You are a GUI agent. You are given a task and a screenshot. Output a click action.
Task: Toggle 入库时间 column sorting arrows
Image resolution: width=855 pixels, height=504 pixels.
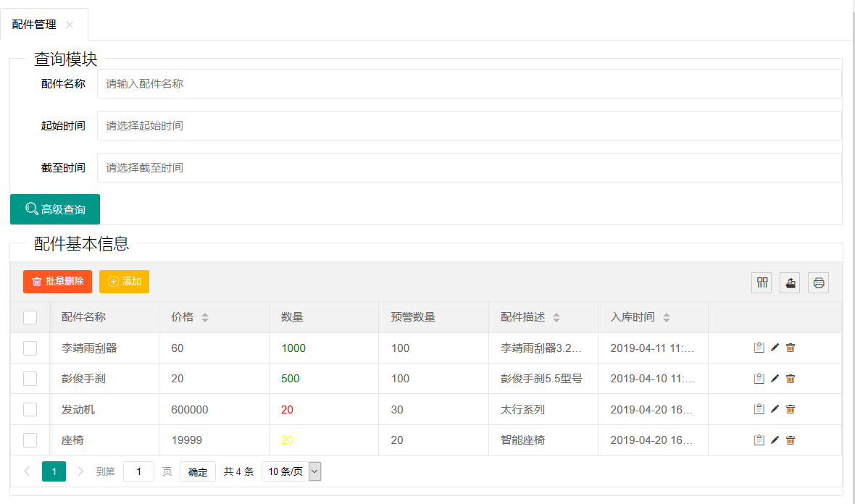[665, 317]
